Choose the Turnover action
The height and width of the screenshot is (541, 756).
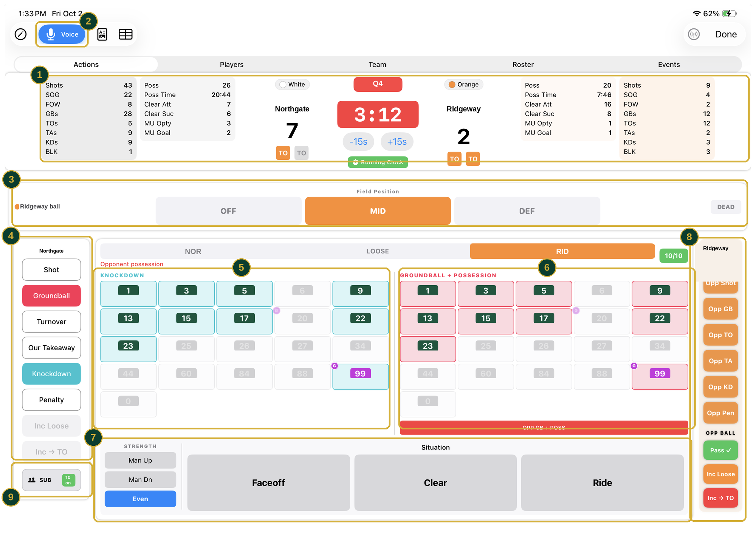(51, 322)
